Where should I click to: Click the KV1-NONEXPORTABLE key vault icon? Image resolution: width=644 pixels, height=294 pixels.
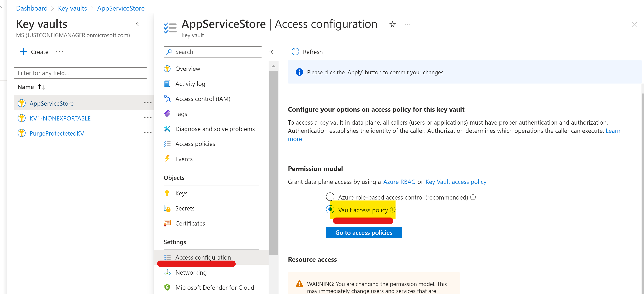[22, 118]
